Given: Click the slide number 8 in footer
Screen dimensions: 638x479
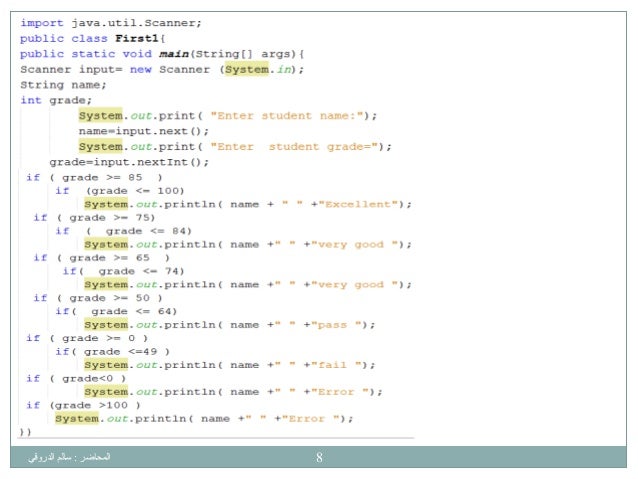Looking at the screenshot, I should 319,457.
